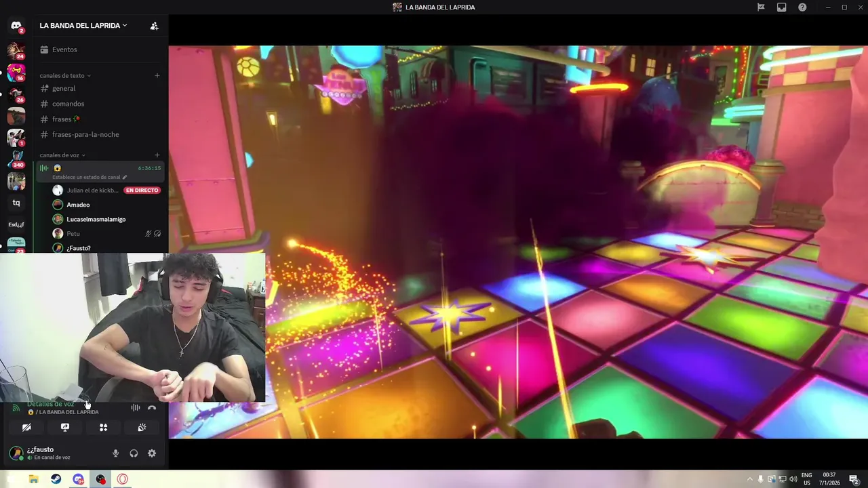Start an activity with shapes icon

tap(103, 428)
